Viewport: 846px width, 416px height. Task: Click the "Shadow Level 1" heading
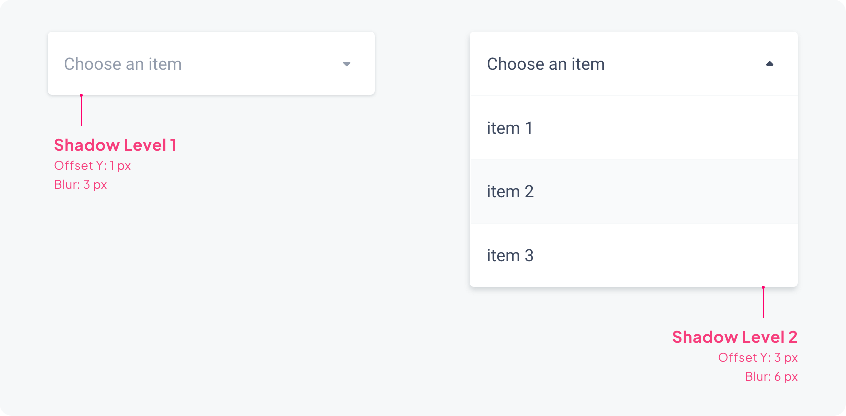[115, 145]
